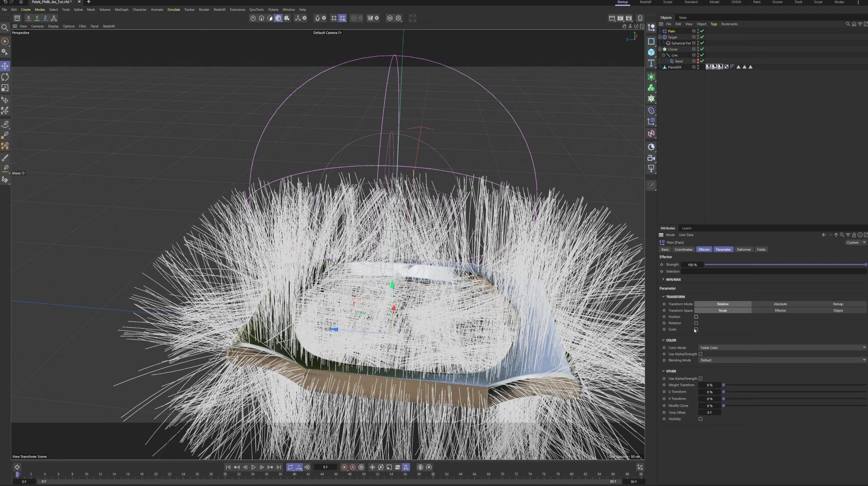Click the back arrow in Attributes manager
Screen dimensions: 868x486
click(824, 235)
